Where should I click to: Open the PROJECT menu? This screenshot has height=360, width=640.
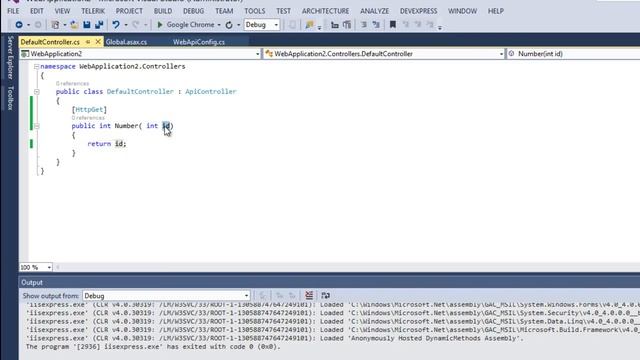129,11
